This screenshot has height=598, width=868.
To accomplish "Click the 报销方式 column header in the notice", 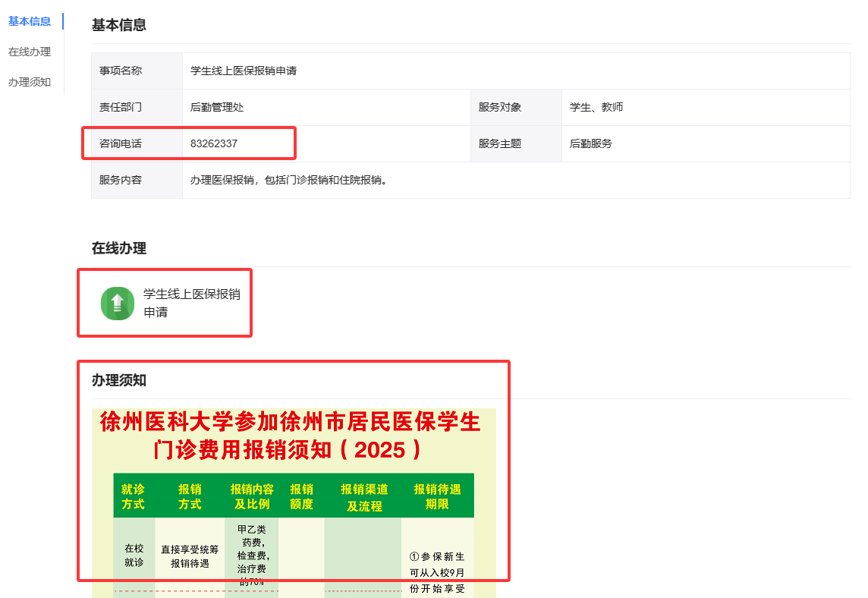I will click(190, 496).
